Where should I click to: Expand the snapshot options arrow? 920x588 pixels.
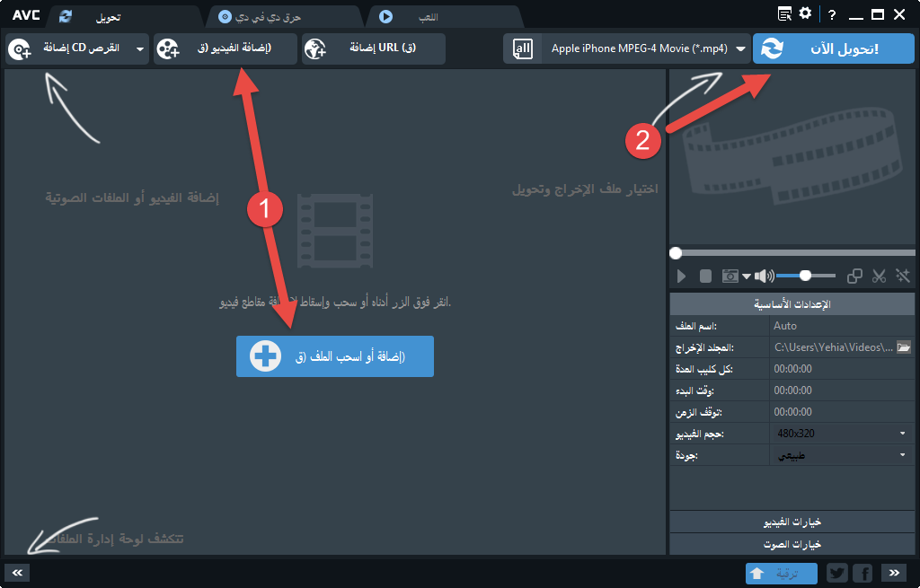747,276
